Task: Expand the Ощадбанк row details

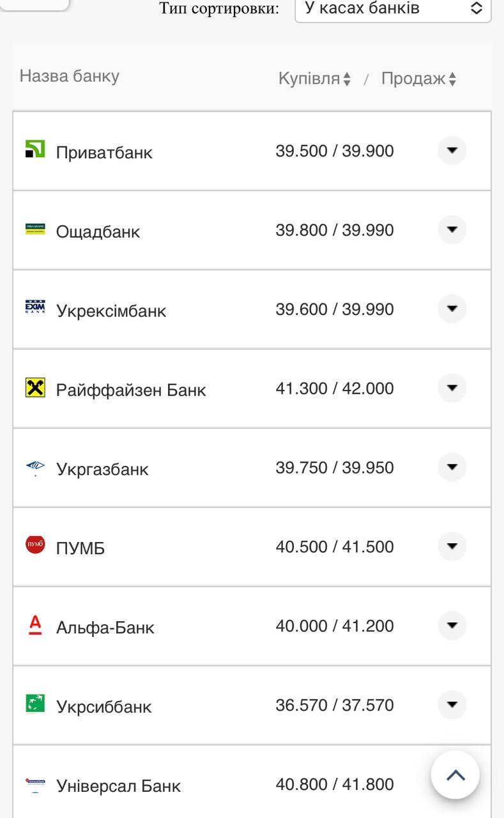Action: click(452, 229)
